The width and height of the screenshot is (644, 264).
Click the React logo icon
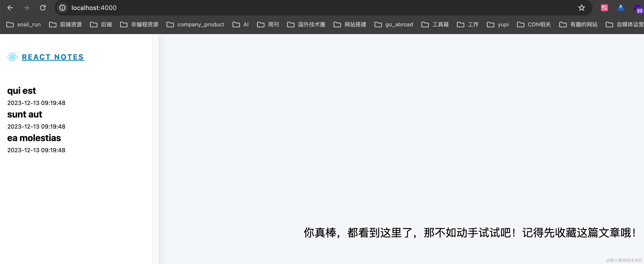pos(12,57)
